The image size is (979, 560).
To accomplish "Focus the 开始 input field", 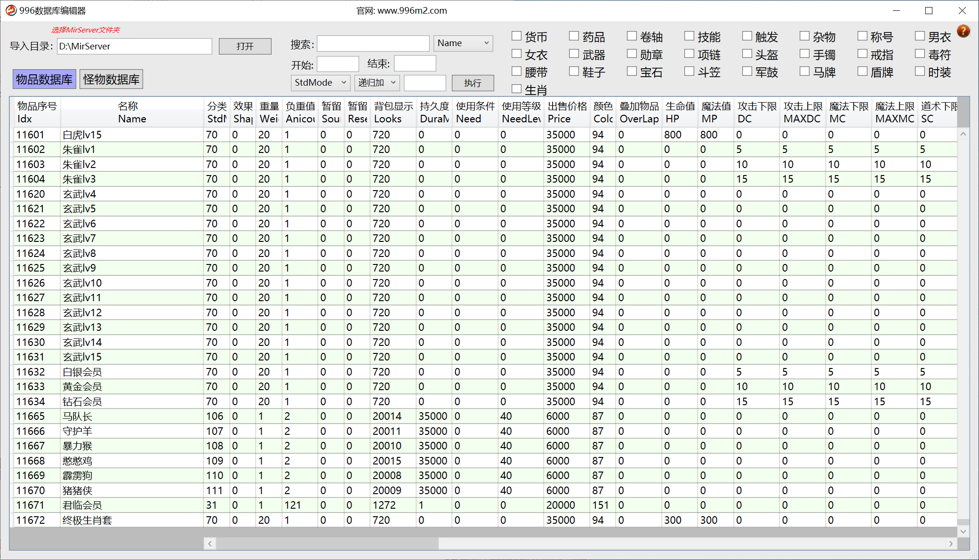I will coord(338,64).
